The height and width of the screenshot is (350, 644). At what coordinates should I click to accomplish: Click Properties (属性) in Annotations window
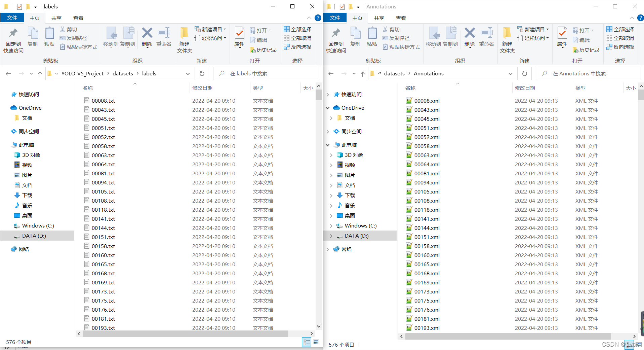pyautogui.click(x=562, y=37)
